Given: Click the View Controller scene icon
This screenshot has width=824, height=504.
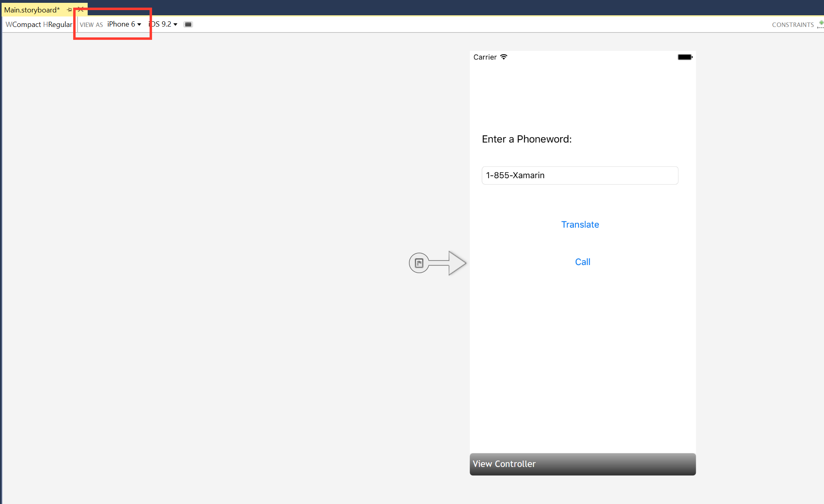Looking at the screenshot, I should click(419, 263).
